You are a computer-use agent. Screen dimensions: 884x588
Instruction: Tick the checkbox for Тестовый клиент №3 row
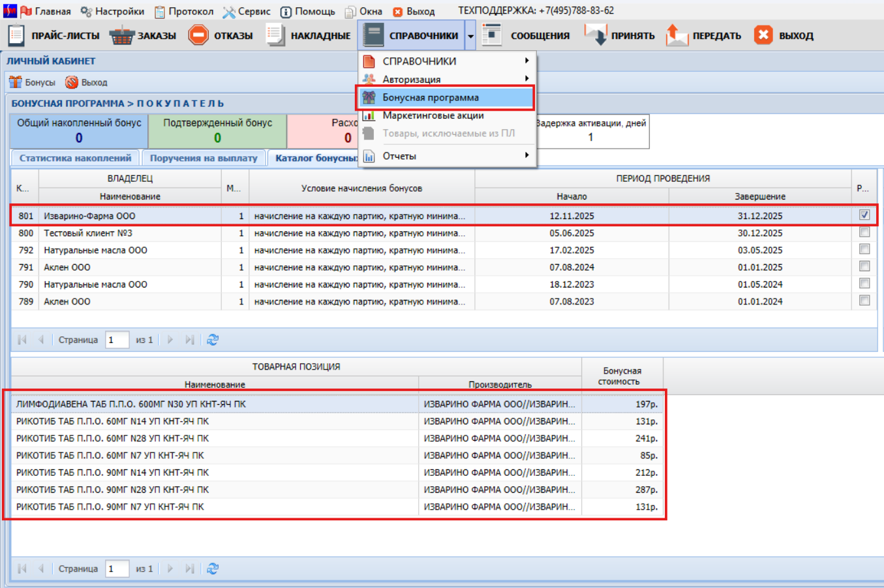[864, 233]
